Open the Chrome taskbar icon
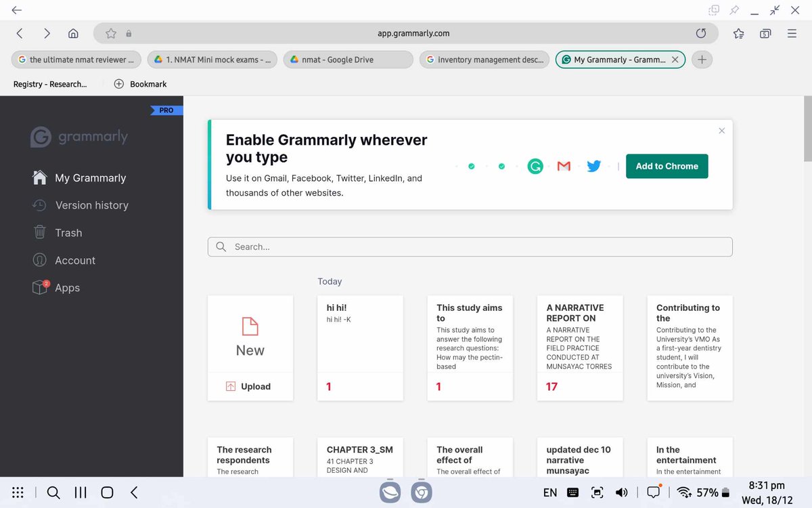This screenshot has width=812, height=508. pos(422,492)
